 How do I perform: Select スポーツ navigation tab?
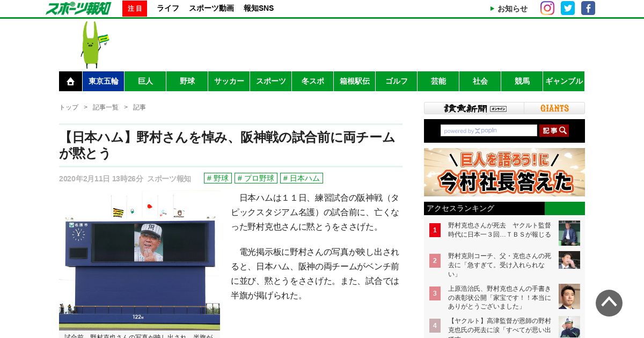tap(271, 82)
